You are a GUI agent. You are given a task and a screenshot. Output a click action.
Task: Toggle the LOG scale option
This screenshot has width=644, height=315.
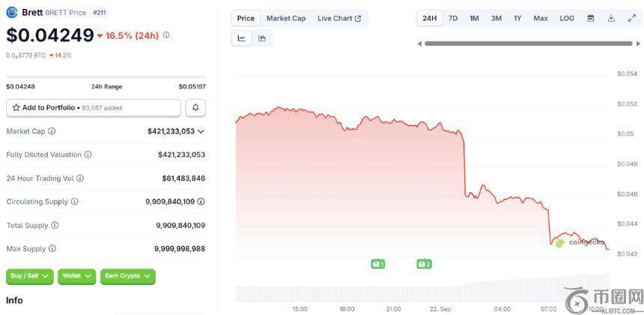click(x=567, y=18)
